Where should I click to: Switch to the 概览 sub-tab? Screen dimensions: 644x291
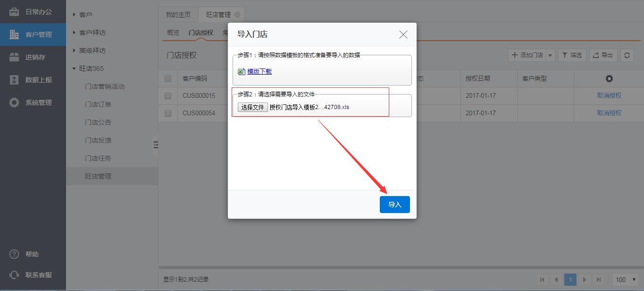pyautogui.click(x=173, y=33)
